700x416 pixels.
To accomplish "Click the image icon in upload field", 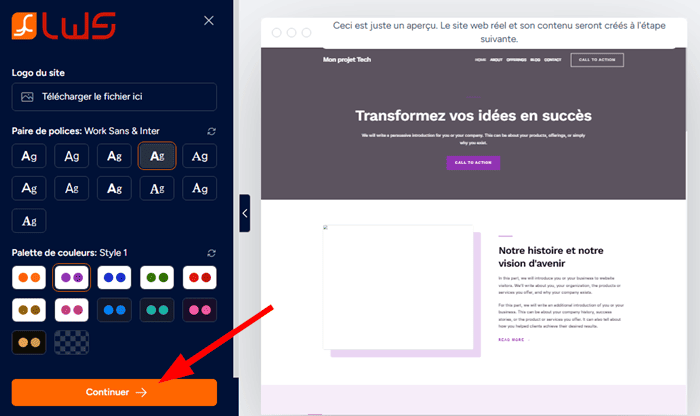I will click(x=28, y=97).
